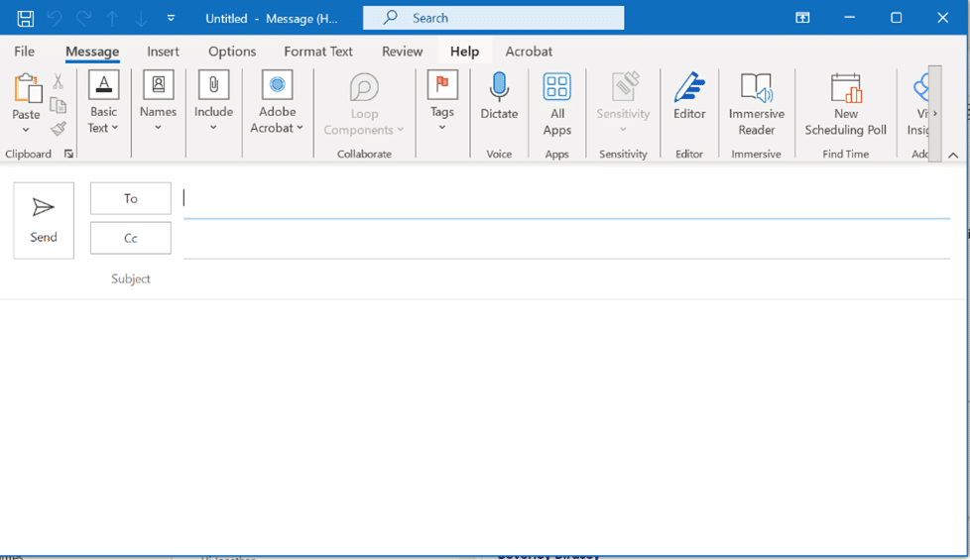Viewport: 970px width, 560px height.
Task: Expand the Paste options arrow
Action: [x=26, y=130]
